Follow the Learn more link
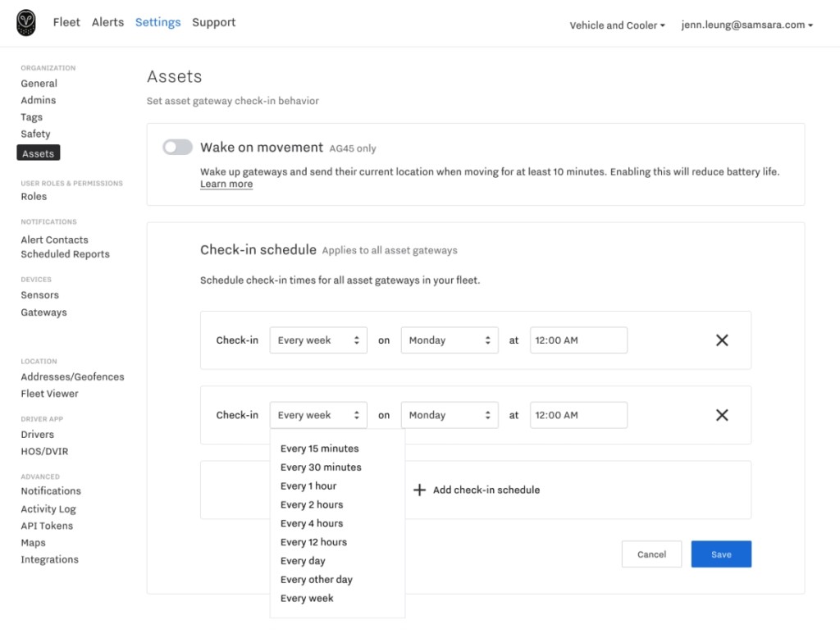Image resolution: width=840 pixels, height=643 pixels. (x=226, y=185)
